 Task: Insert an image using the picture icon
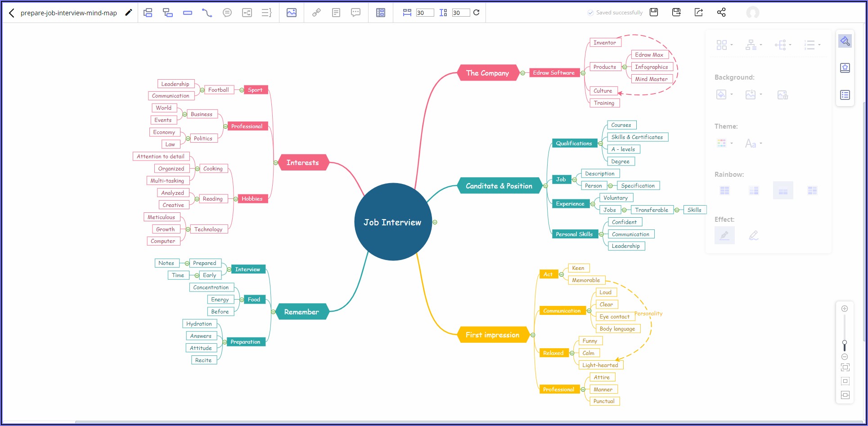(292, 13)
